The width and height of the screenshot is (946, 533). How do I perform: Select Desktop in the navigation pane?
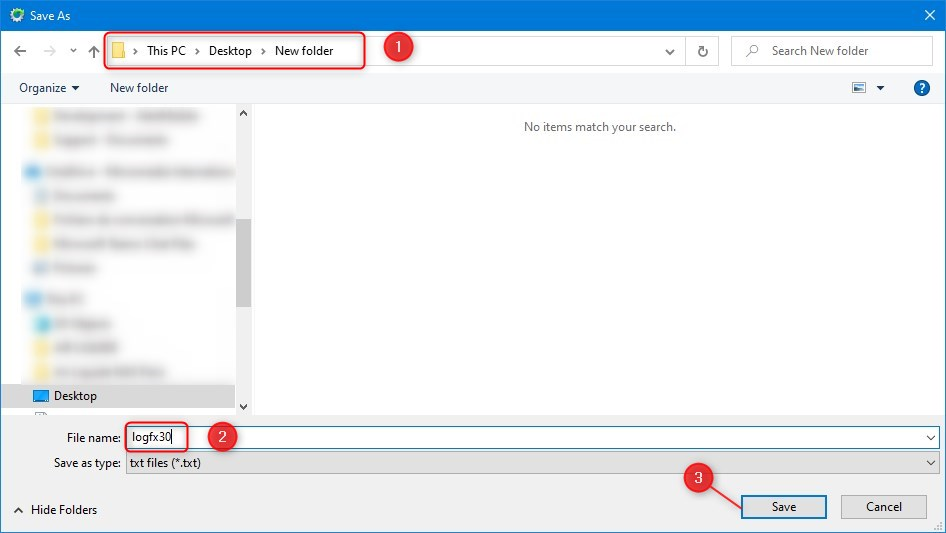75,396
